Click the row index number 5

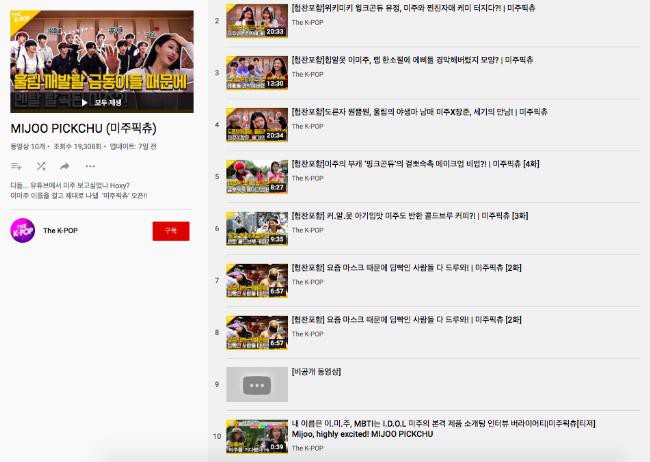[217, 177]
